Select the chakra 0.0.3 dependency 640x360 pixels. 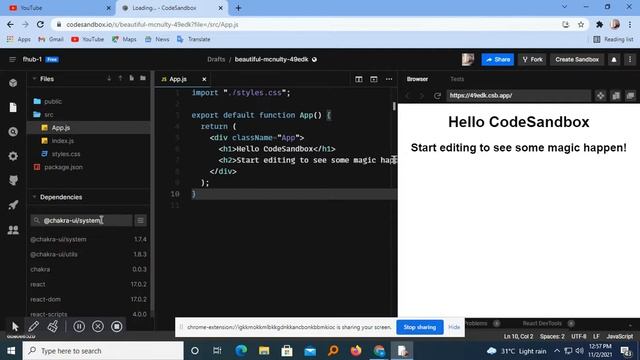(x=88, y=269)
